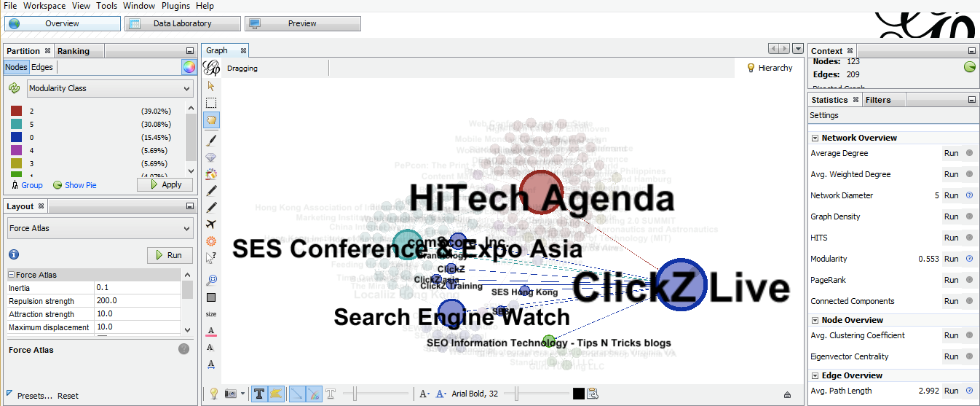Activate the hand dragging tool
980x406 pixels.
click(211, 120)
